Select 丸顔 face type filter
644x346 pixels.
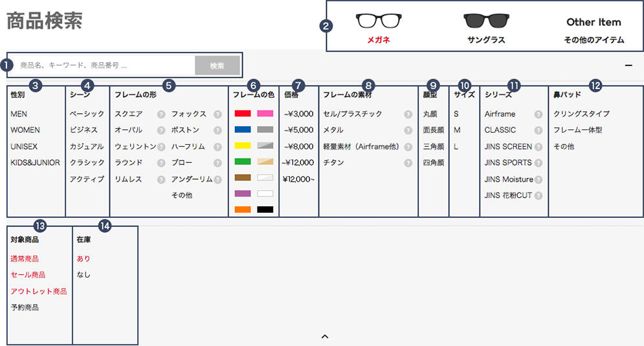[430, 114]
